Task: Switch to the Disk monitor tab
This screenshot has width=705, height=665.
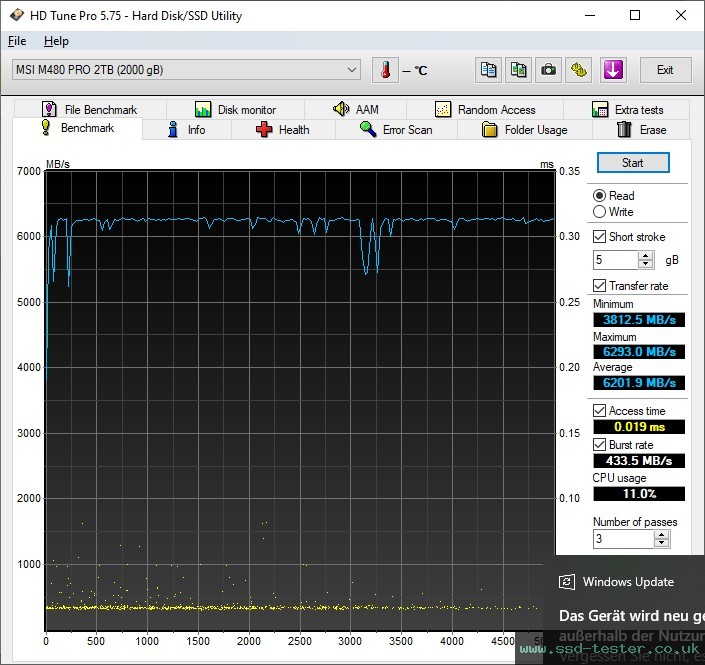Action: pos(236,109)
